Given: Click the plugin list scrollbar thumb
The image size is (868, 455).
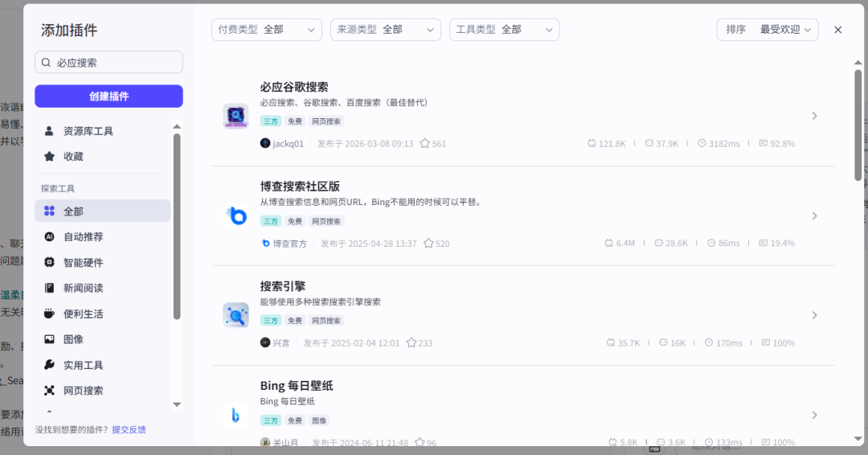Looking at the screenshot, I should point(858,125).
